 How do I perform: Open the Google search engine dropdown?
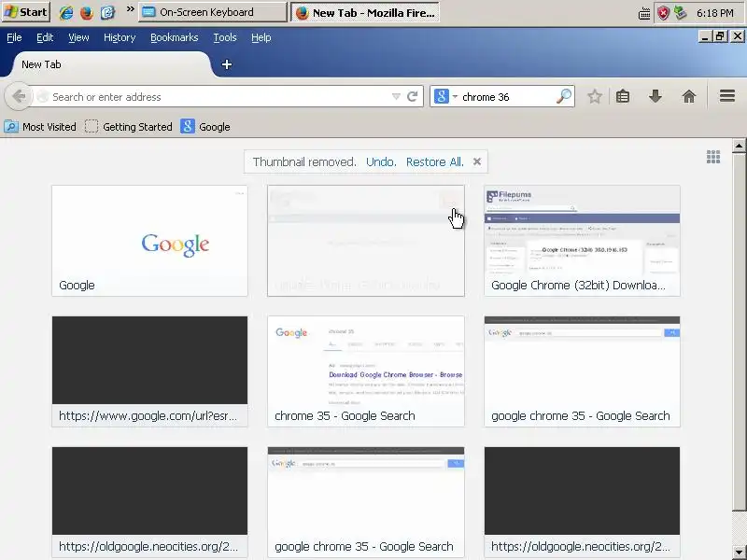tap(446, 97)
